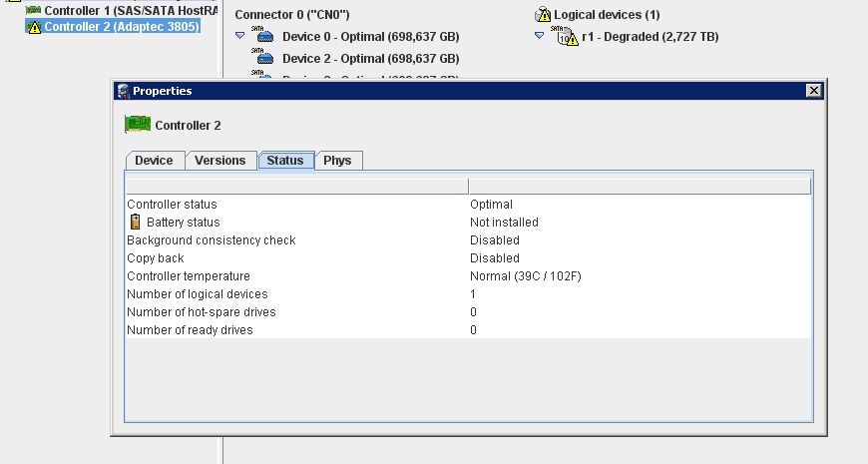
Task: Select Device 0 - Optimal (698,637 GB)
Action: [371, 37]
